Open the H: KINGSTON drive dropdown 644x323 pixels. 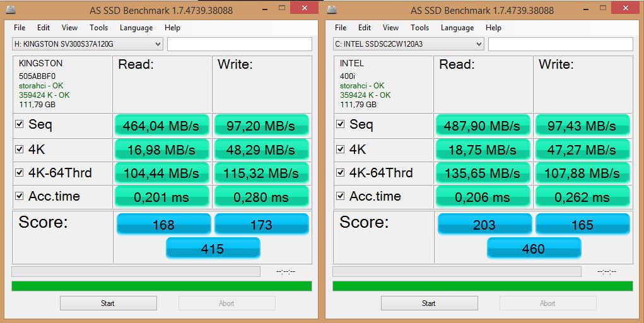pyautogui.click(x=88, y=44)
